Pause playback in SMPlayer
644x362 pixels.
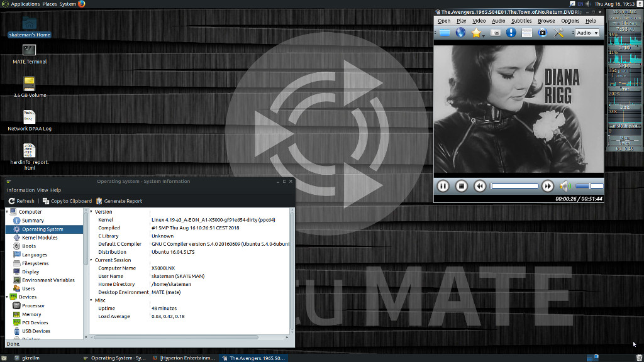(x=443, y=186)
